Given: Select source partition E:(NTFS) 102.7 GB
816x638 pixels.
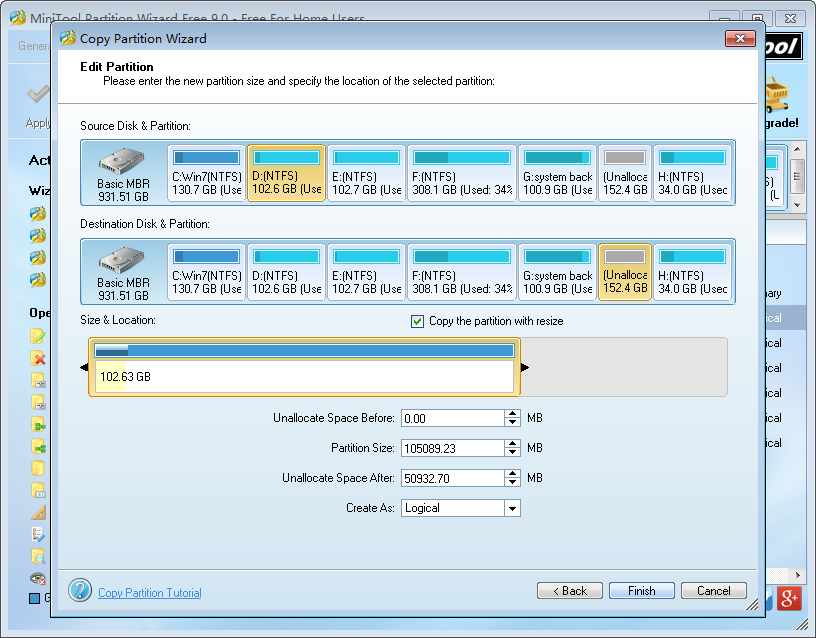Looking at the screenshot, I should (366, 173).
